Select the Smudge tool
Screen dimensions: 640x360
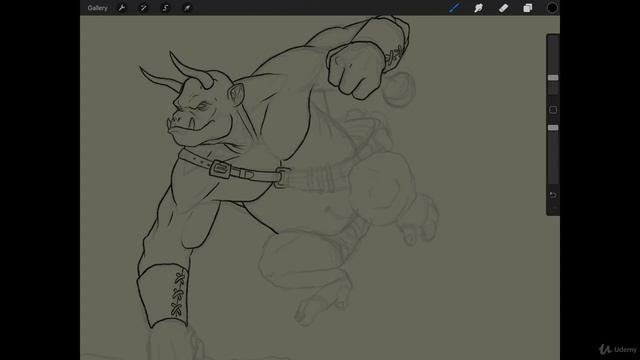(x=478, y=8)
